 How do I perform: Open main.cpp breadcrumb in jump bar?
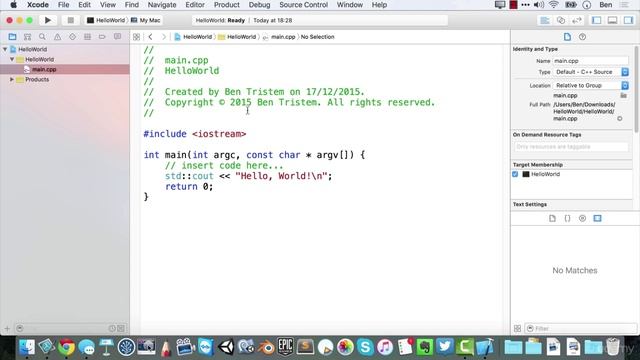279,37
